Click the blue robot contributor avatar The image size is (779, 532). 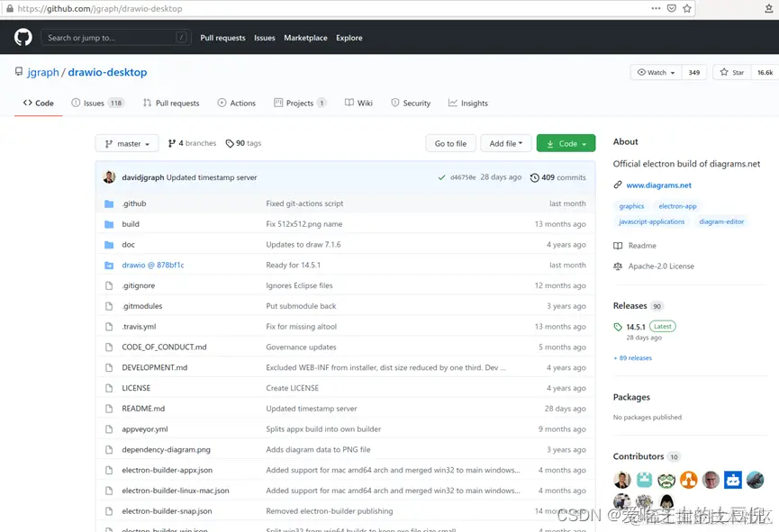[733, 480]
